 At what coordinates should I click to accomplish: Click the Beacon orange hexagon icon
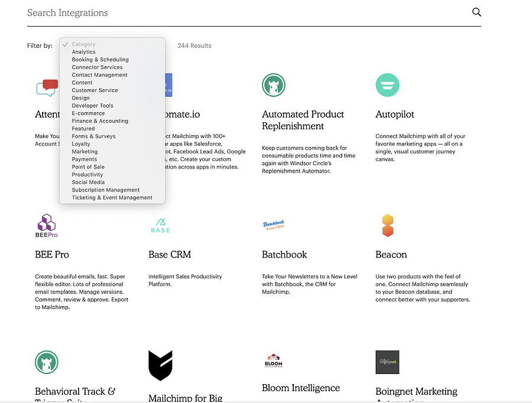pyautogui.click(x=387, y=226)
